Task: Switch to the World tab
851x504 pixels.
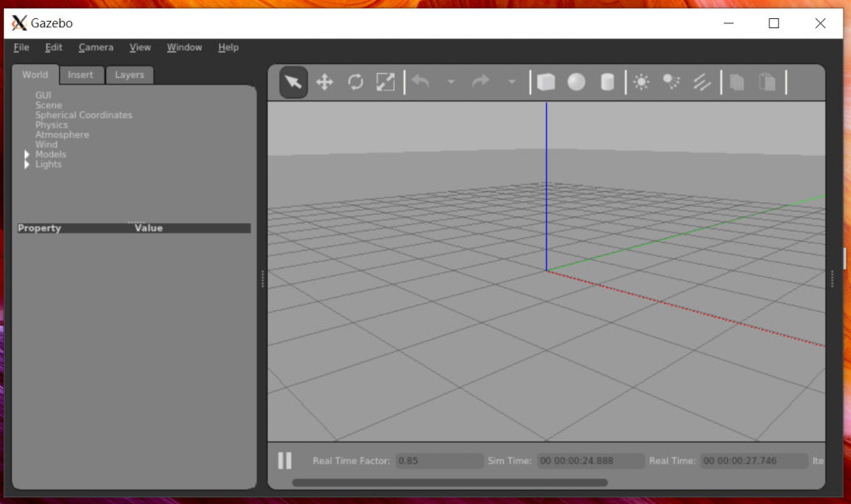Action: click(35, 75)
